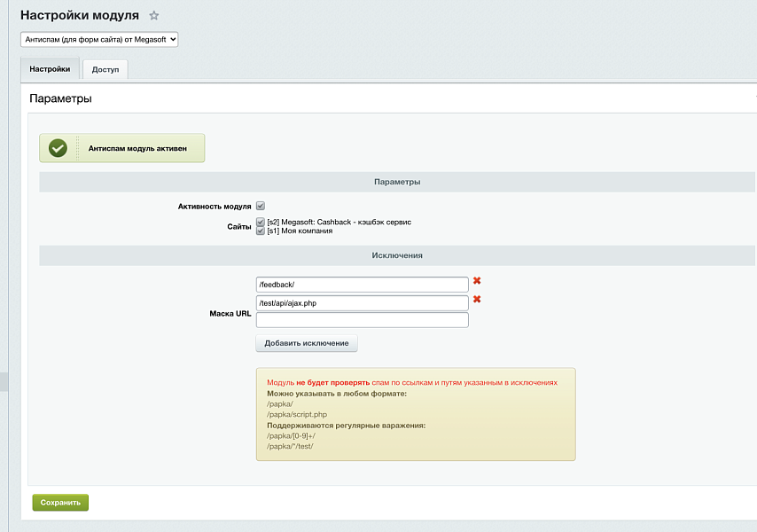757x532 pixels.
Task: Click into the /test/api/ajax.php mask field
Action: pyautogui.click(x=362, y=303)
